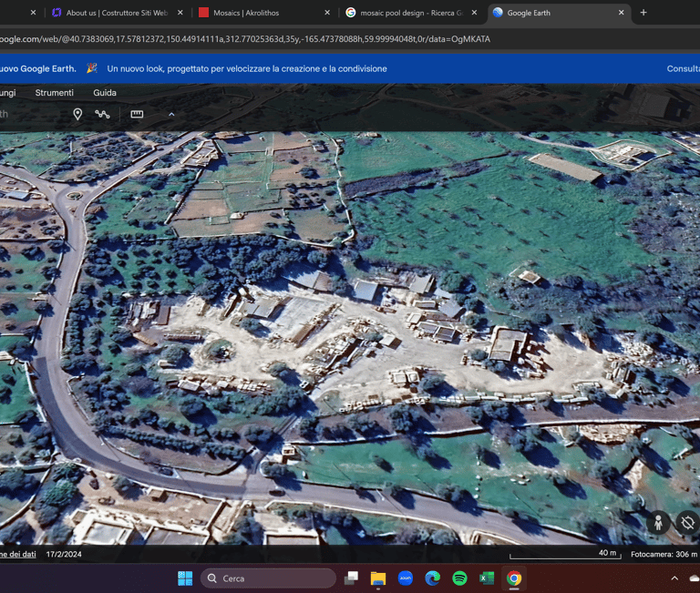Collapse the toolbar with the chevron

coord(171,115)
